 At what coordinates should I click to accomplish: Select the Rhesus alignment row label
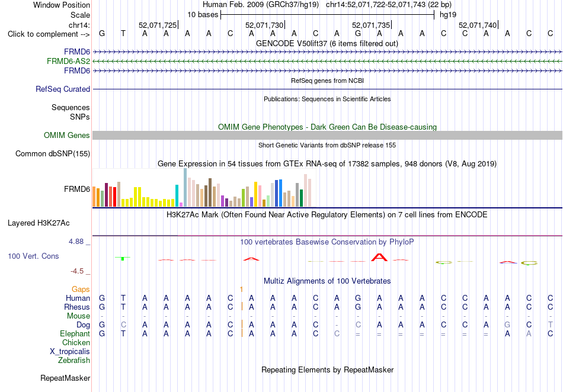click(x=77, y=307)
